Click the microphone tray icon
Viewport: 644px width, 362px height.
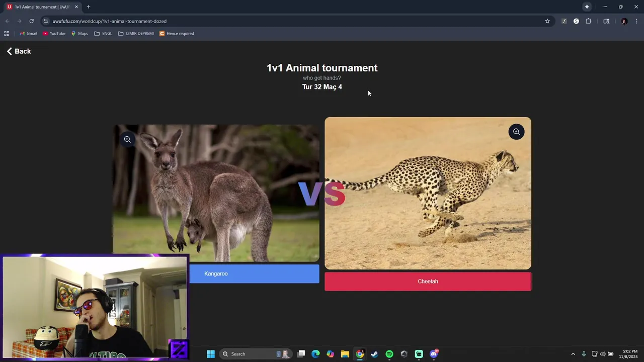(584, 354)
